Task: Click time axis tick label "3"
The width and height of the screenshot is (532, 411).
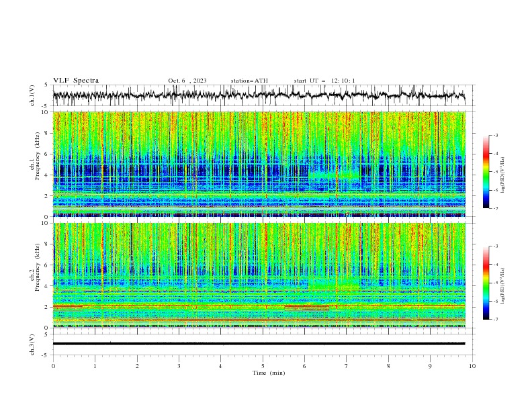Action: pos(179,366)
